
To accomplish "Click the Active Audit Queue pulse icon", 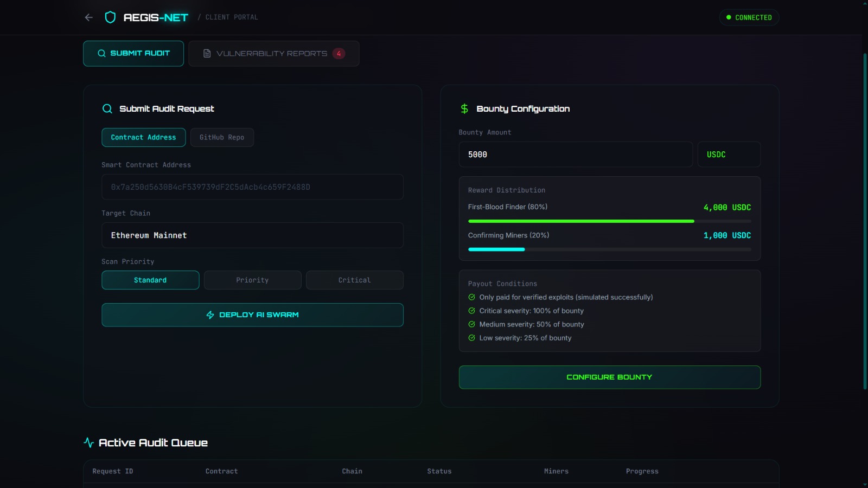I will [89, 442].
